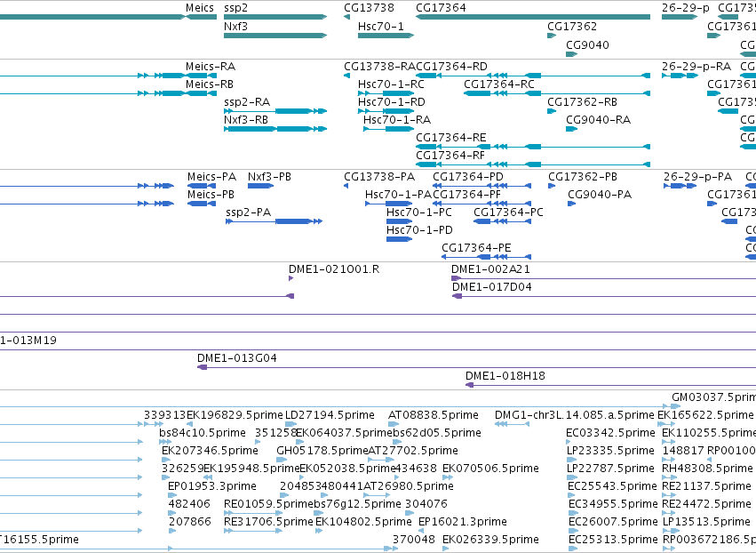Click the GM03037.5prime EST label
The width and height of the screenshot is (756, 553).
(713, 397)
